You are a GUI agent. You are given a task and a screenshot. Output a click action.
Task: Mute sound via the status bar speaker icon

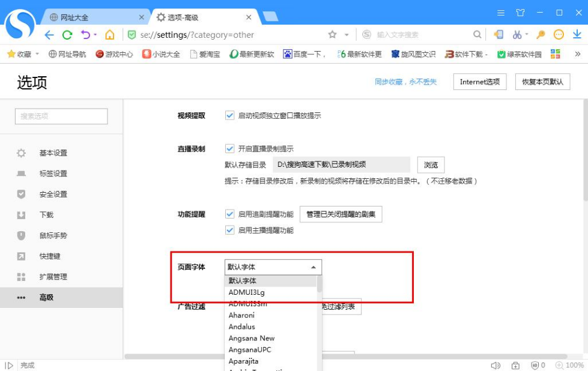pyautogui.click(x=496, y=365)
